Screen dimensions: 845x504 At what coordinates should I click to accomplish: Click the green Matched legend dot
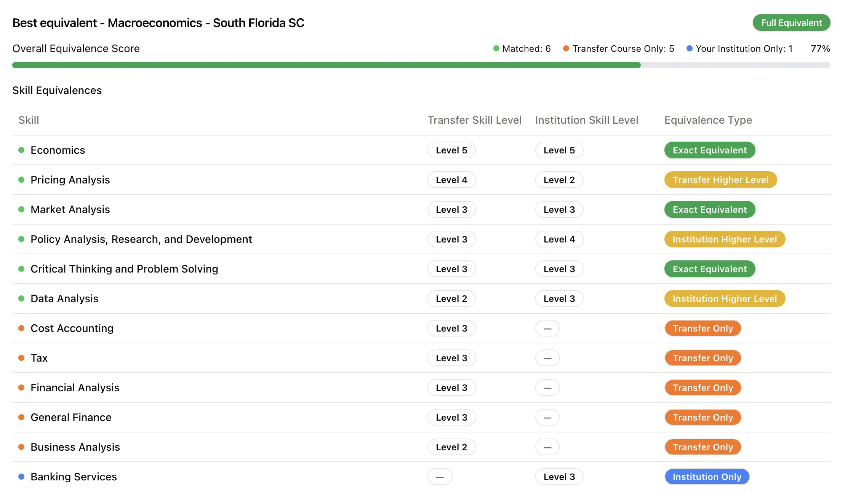[x=496, y=49]
